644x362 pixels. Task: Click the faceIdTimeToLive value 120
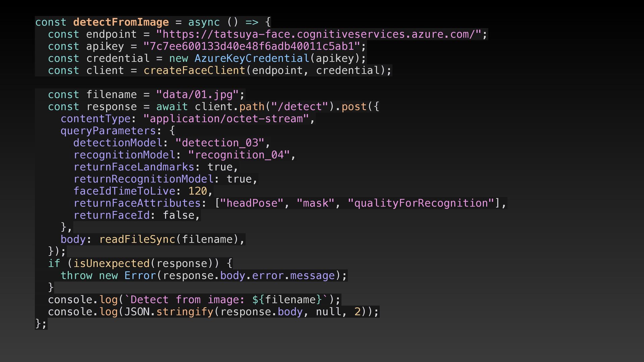click(198, 191)
